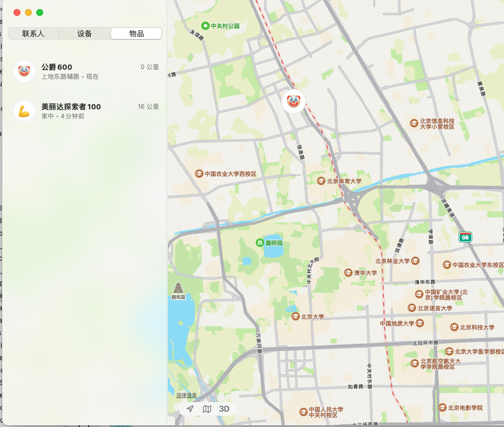Screen dimensions: 504x427
Task: Click the 清华东路 road label
Action: coord(425,282)
